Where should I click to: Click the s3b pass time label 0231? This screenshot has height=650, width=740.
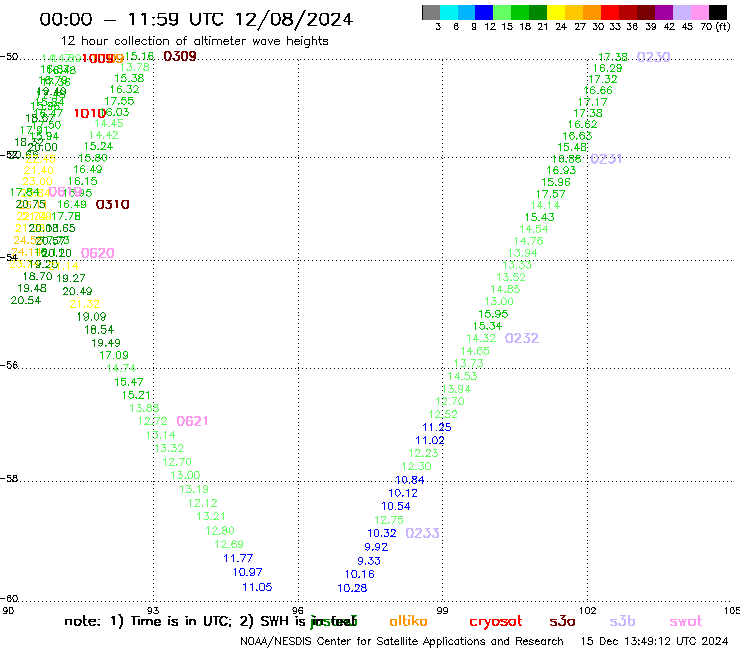click(606, 159)
